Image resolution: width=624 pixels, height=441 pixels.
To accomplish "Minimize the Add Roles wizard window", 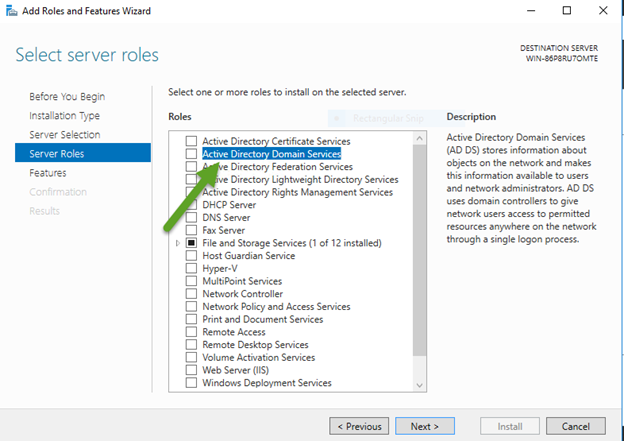I will [531, 11].
